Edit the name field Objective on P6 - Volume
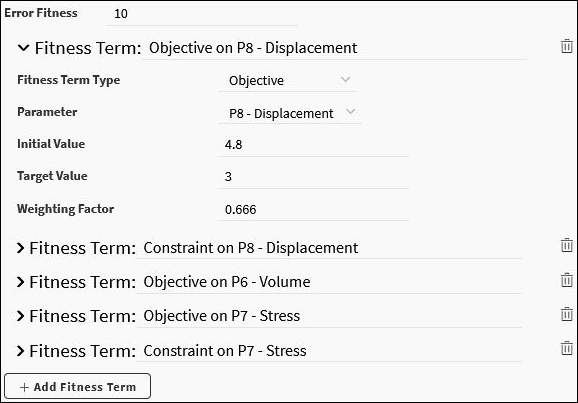The image size is (578, 403). (329, 282)
